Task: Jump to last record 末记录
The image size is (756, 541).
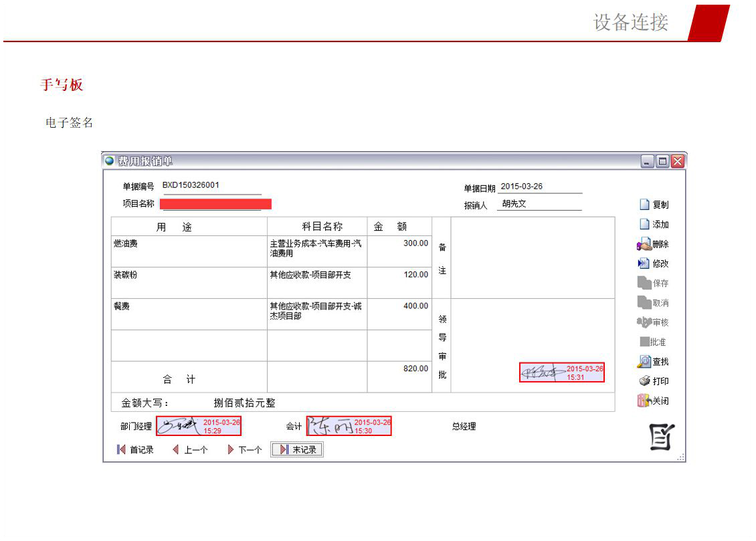Action: (297, 450)
